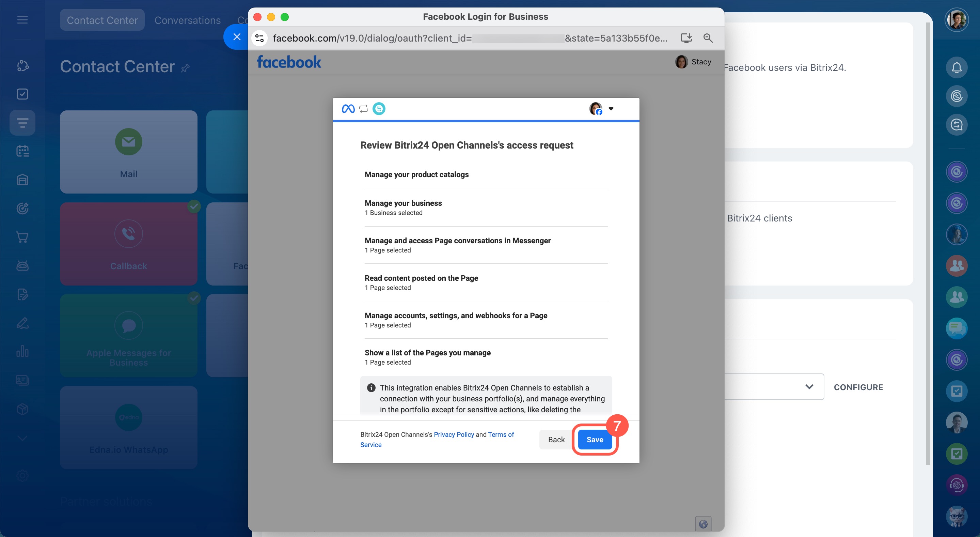Click the CONFIGURE link

[x=858, y=387]
